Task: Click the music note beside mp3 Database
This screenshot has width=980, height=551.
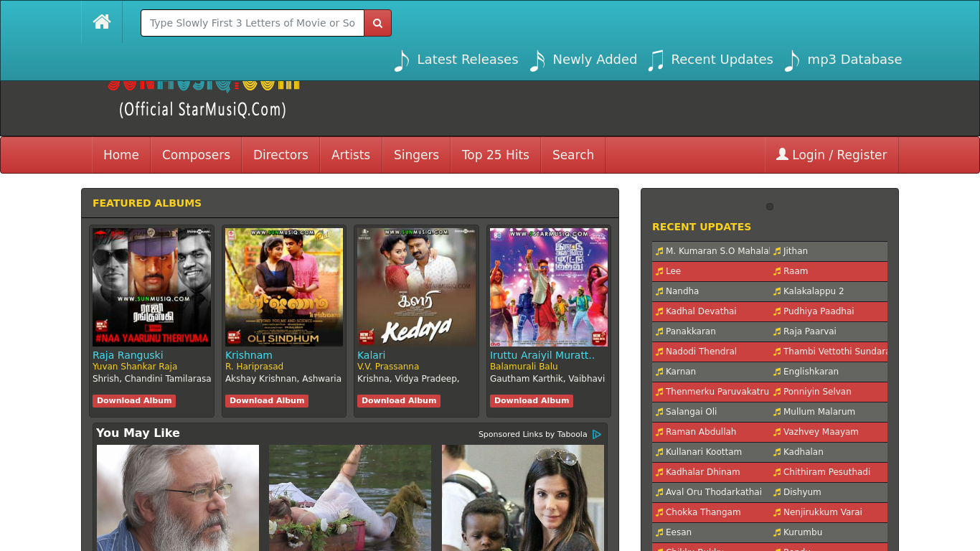Action: (792, 60)
